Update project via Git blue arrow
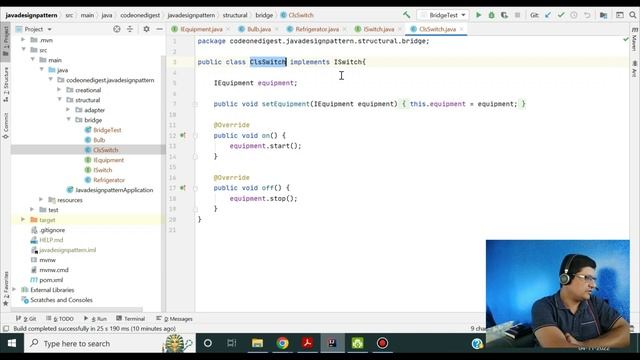Viewport: 640px width, 360px height. (x=548, y=15)
